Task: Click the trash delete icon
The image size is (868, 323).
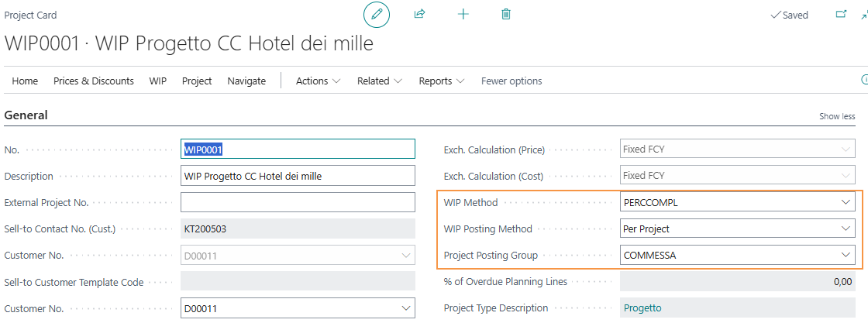Action: point(505,15)
